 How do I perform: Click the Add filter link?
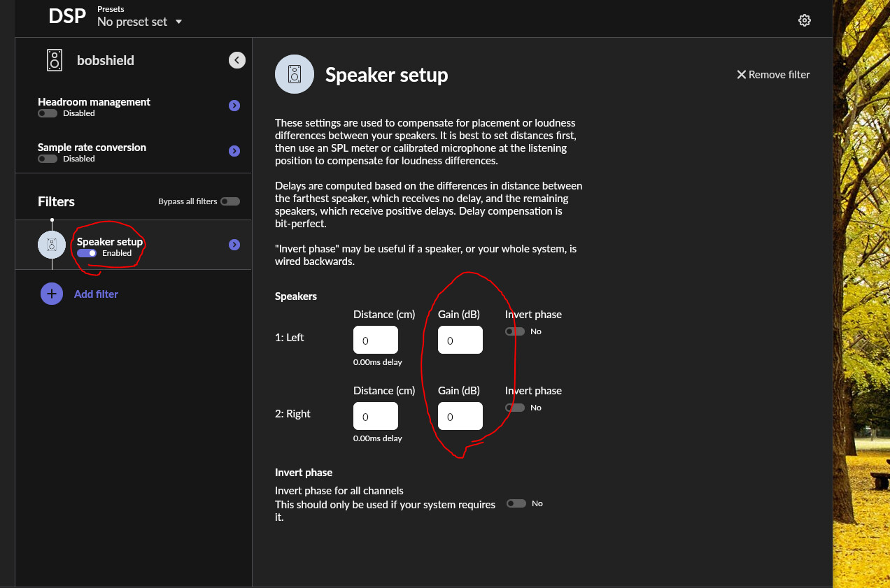pos(96,294)
